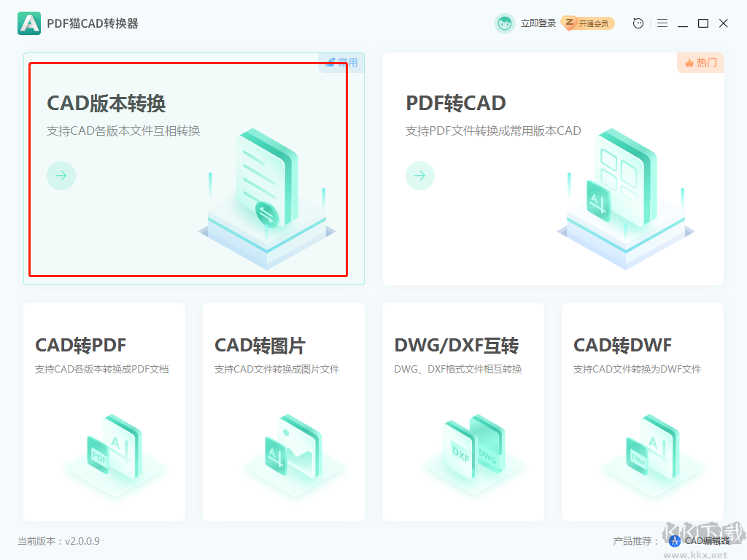Open the CAD编辑器 recommended product link
This screenshot has height=560, width=747.
tap(707, 541)
